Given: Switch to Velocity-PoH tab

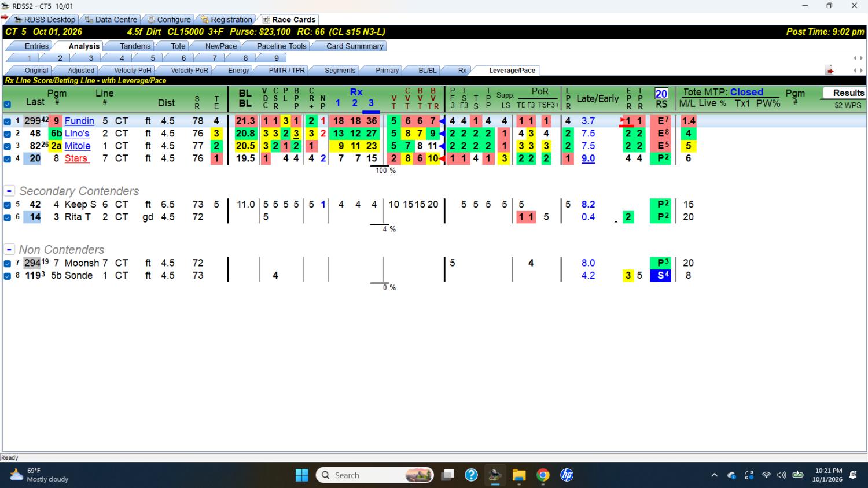Looking at the screenshot, I should point(133,71).
